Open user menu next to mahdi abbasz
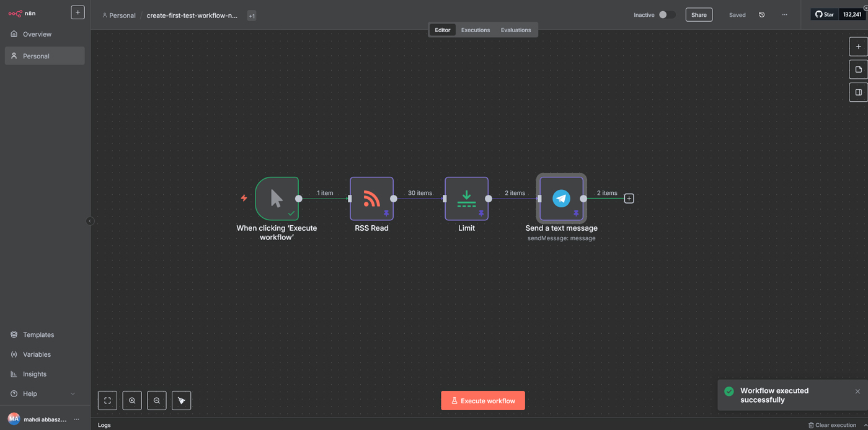The image size is (868, 430). pyautogui.click(x=77, y=419)
